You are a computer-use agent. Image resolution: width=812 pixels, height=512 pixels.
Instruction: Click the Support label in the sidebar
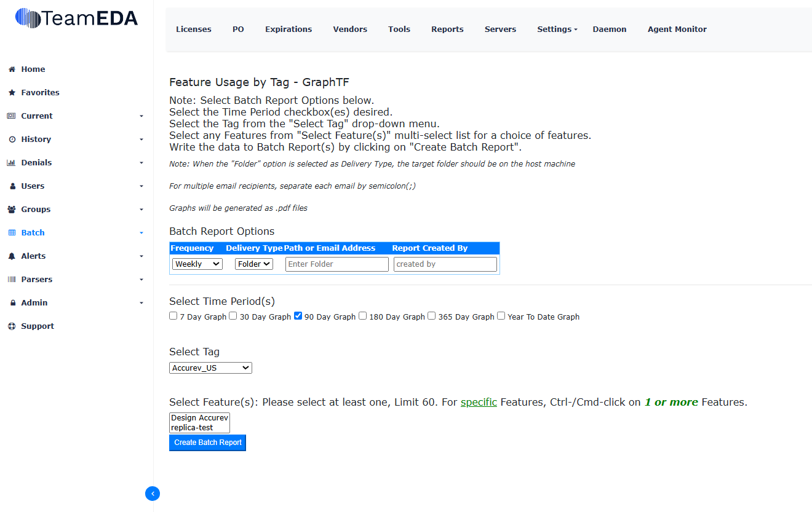(x=38, y=326)
